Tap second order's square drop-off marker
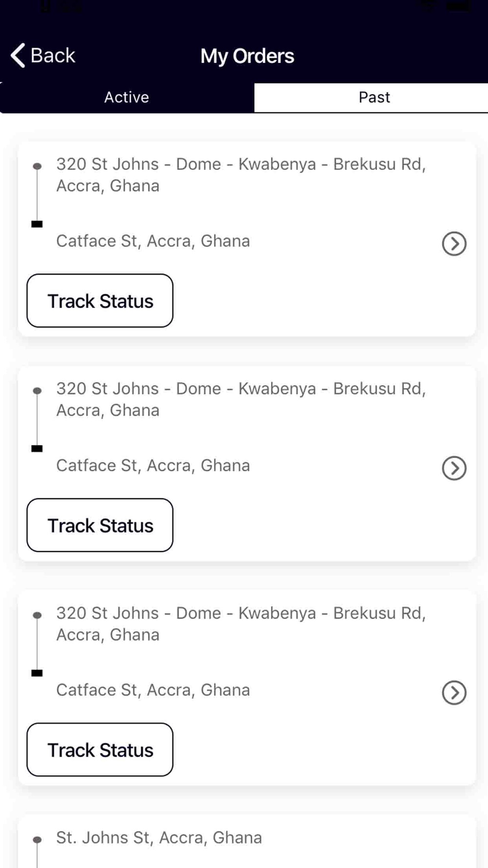The width and height of the screenshot is (488, 868). pyautogui.click(x=37, y=449)
